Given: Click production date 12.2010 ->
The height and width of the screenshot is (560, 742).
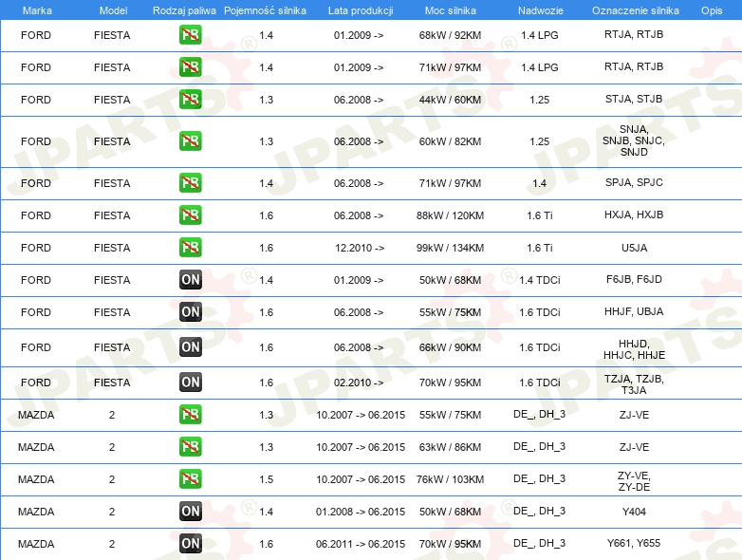Looking at the screenshot, I should click(x=360, y=248).
